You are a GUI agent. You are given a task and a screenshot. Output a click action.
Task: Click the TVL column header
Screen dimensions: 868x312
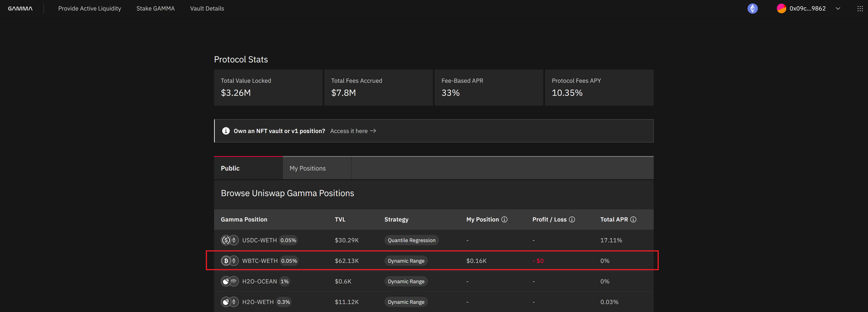coord(340,220)
